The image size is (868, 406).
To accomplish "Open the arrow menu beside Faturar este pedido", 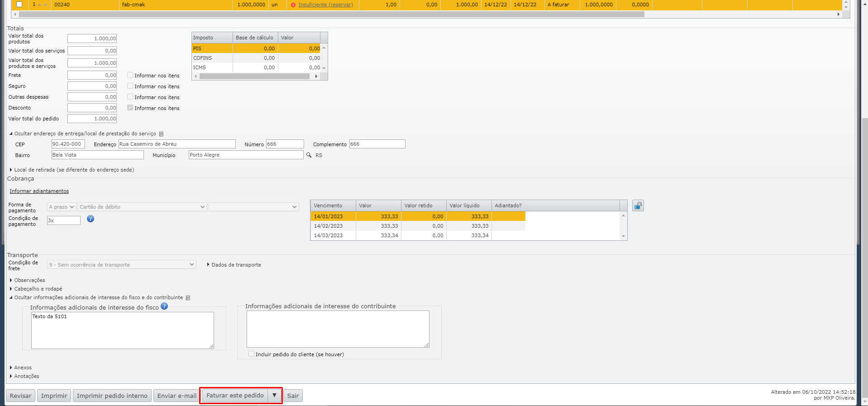I will point(274,396).
